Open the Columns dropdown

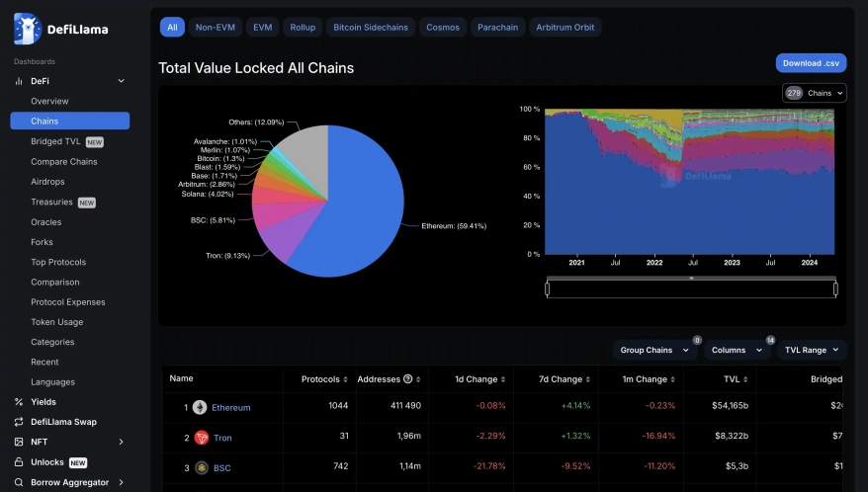coord(736,350)
